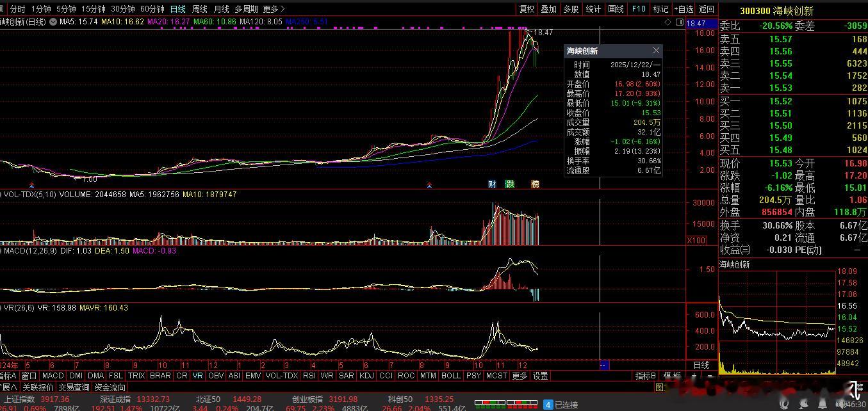This screenshot has height=411, width=868.
Task: Expand the 更多 period options
Action: 274,9
